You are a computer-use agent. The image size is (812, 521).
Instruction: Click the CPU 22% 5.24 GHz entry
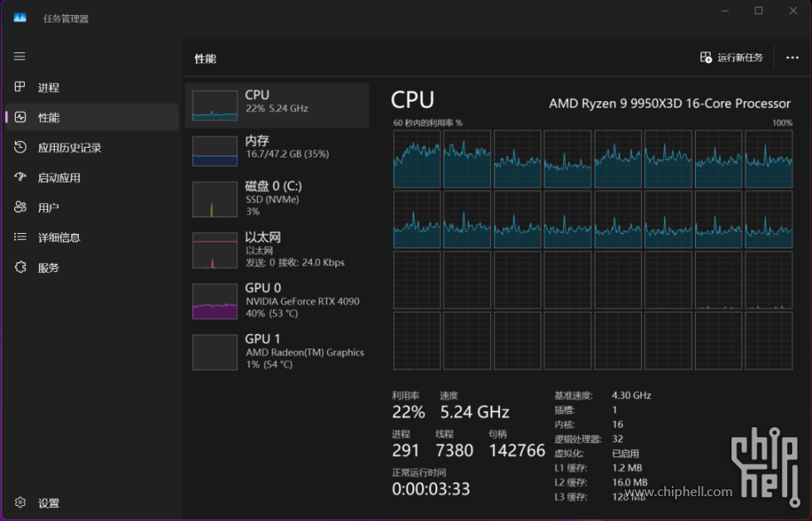[277, 105]
